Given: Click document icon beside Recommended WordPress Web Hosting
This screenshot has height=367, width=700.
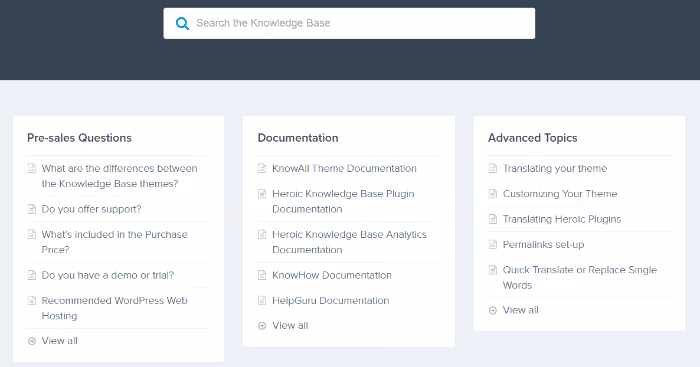Looking at the screenshot, I should (32, 300).
